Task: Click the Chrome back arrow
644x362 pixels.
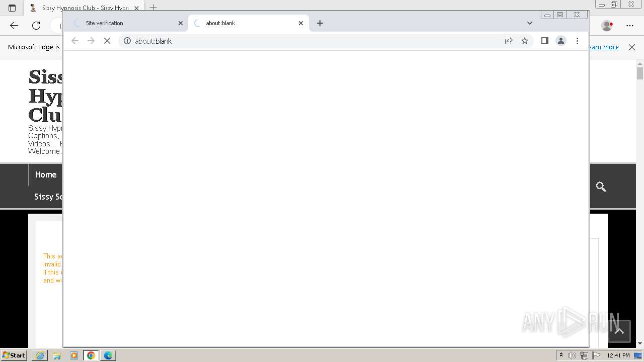Action: [x=75, y=41]
